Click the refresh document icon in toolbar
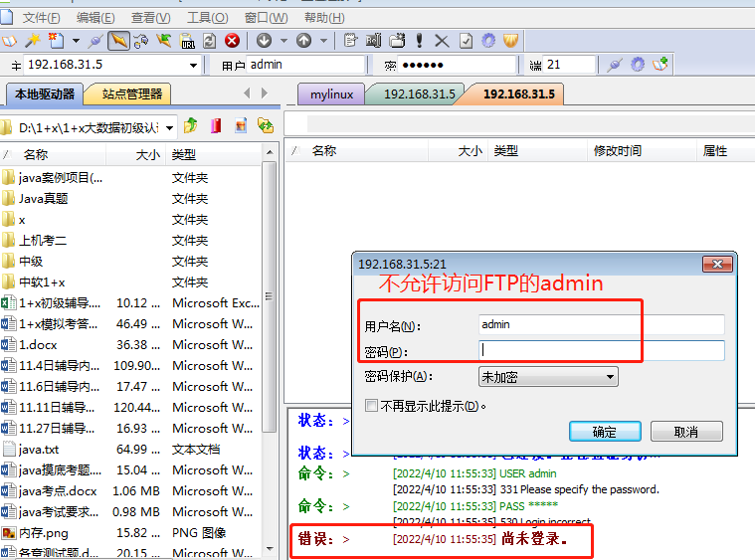 210,41
